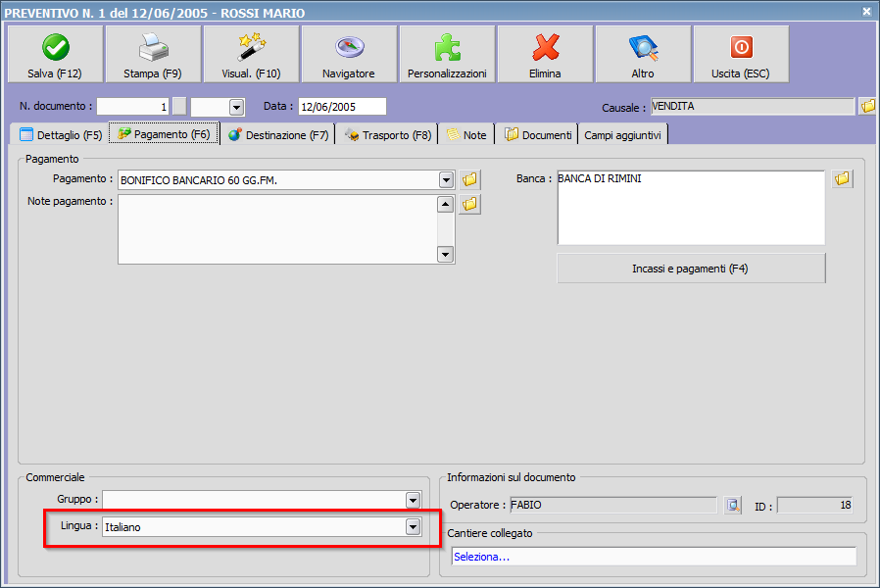Open folder icon beside Note pagamento box
880x588 pixels.
(469, 204)
